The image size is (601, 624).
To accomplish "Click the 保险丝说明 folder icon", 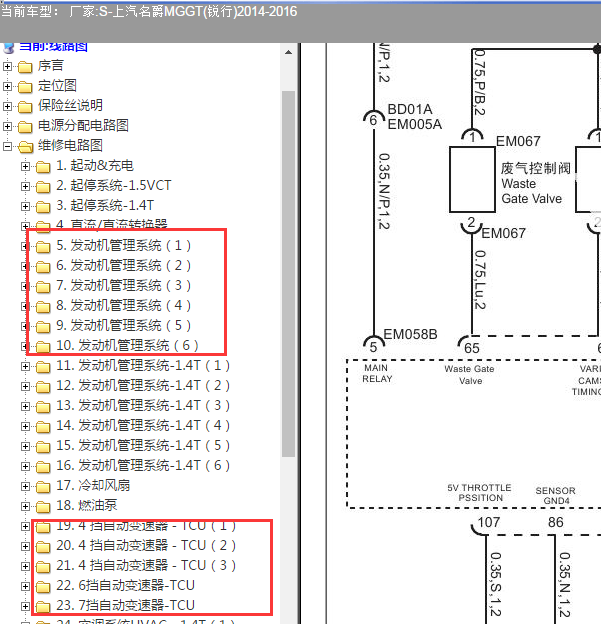I will coord(25,107).
